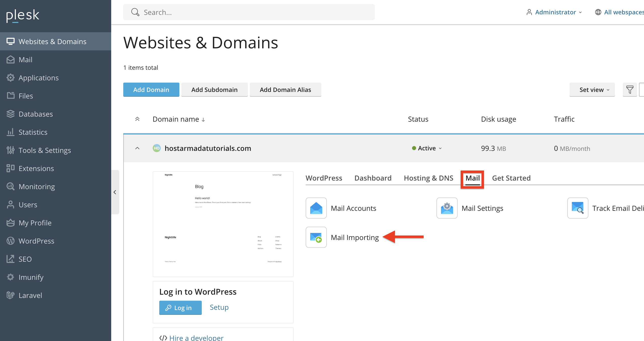644x341 pixels.
Task: Click the SEO chart icon
Action: click(10, 259)
